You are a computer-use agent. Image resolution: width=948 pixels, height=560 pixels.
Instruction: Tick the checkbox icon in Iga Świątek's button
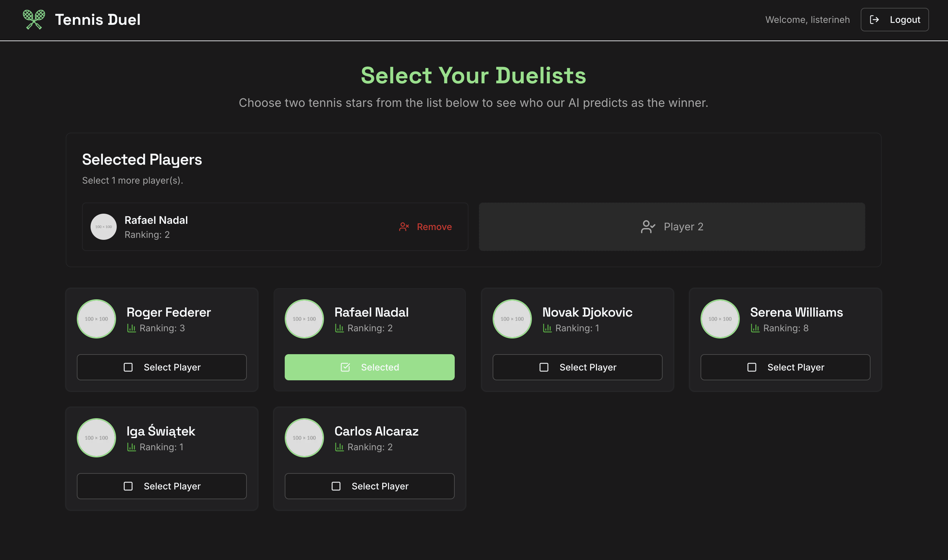click(x=128, y=486)
